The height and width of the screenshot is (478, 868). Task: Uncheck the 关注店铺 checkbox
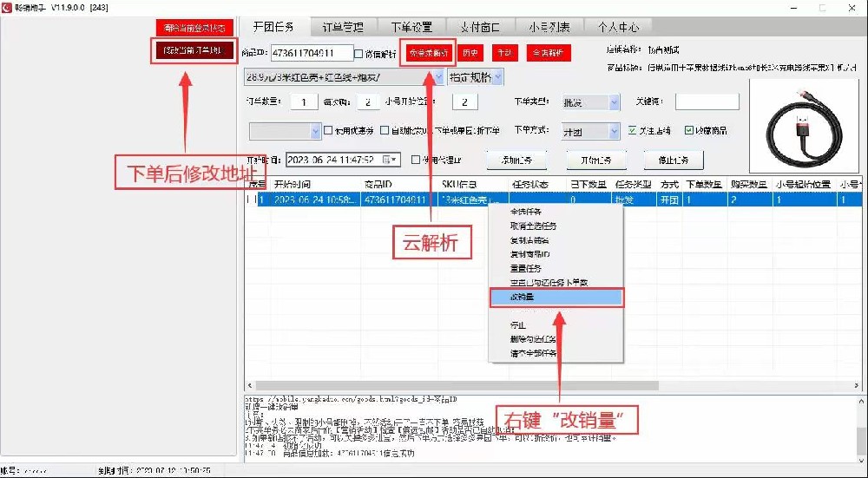tap(633, 131)
